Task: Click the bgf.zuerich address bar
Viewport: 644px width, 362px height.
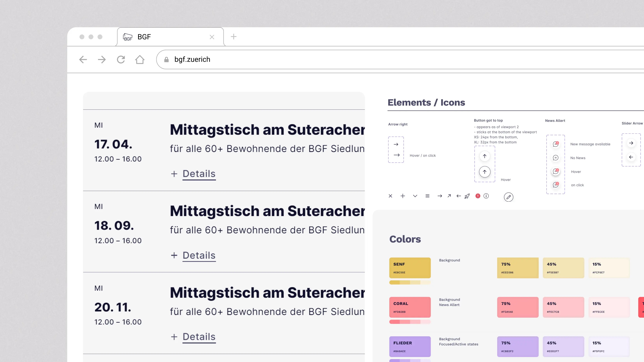Action: [x=400, y=60]
